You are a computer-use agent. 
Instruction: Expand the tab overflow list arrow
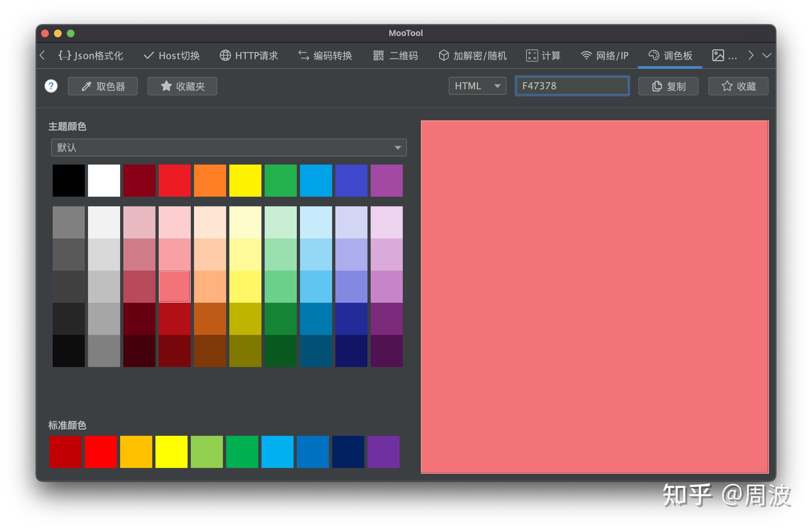click(767, 55)
